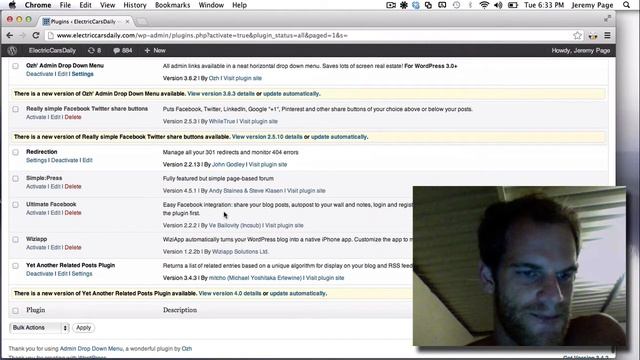Screen dimensions: 640x360
Task: Delete the Simple:Press plugin
Action: point(73,187)
